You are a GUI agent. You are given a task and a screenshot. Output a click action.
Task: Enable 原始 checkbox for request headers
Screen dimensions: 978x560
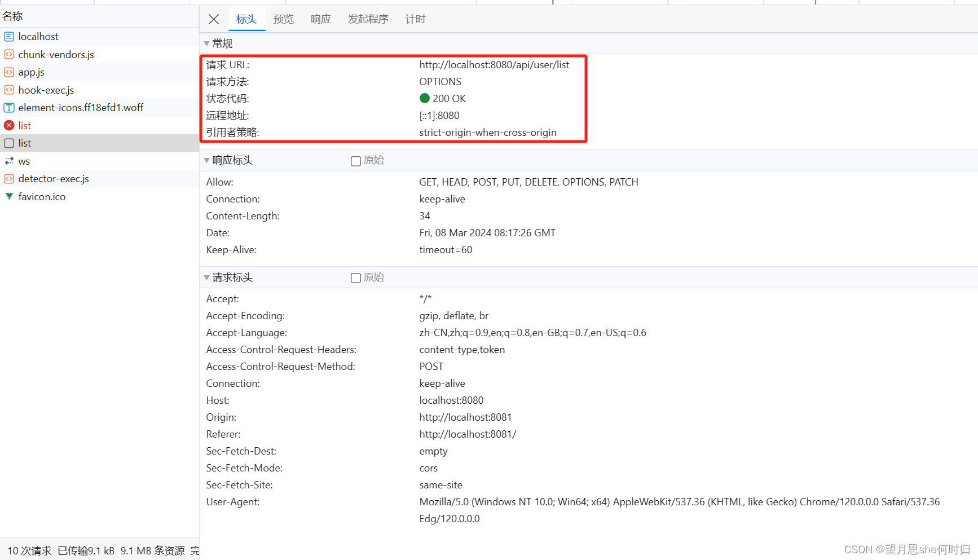(x=356, y=278)
